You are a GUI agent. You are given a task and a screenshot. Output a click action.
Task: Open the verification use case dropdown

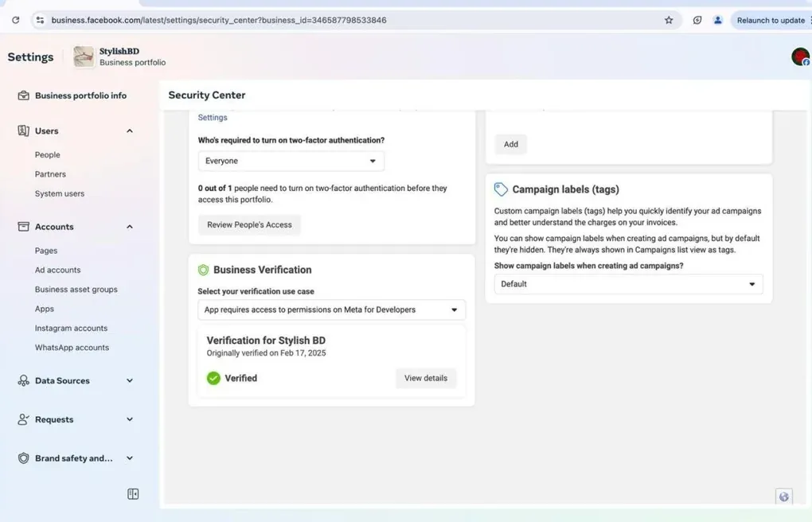(x=331, y=310)
